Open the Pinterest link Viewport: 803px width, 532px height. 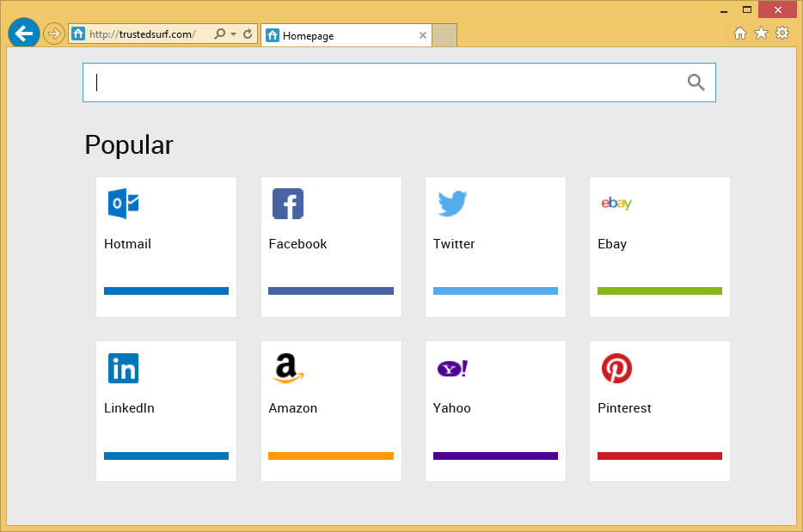624,408
